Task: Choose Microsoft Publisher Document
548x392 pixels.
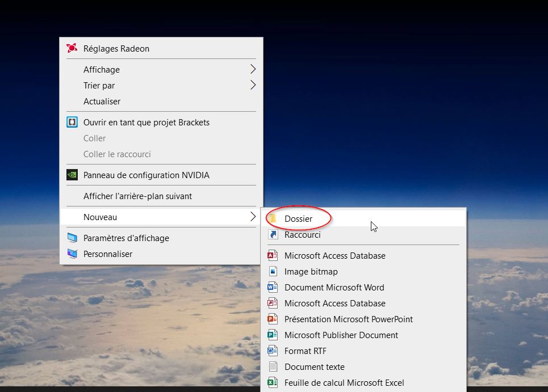Action: click(363, 335)
